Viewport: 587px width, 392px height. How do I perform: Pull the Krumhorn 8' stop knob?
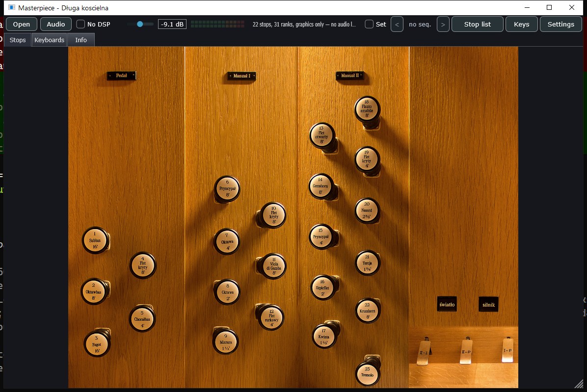point(367,311)
